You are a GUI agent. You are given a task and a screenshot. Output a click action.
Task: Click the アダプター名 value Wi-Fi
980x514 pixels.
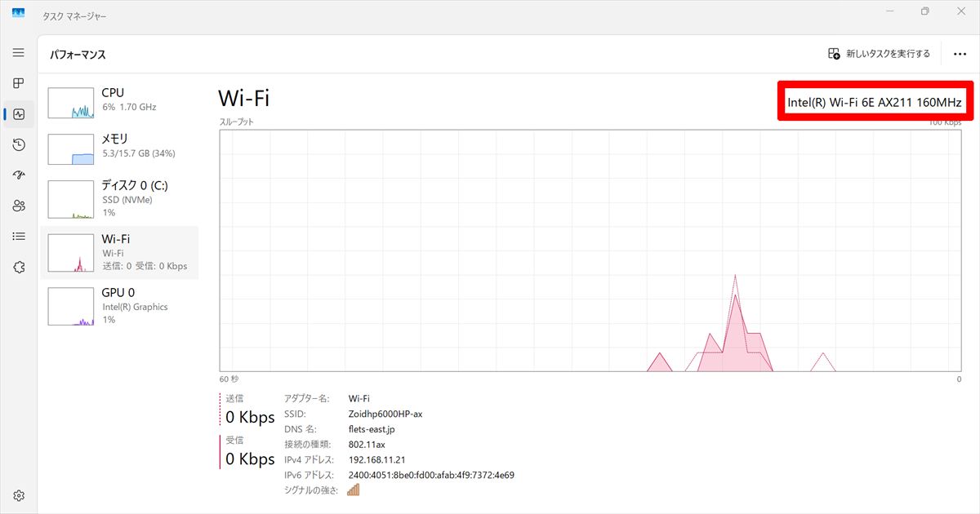pos(359,398)
